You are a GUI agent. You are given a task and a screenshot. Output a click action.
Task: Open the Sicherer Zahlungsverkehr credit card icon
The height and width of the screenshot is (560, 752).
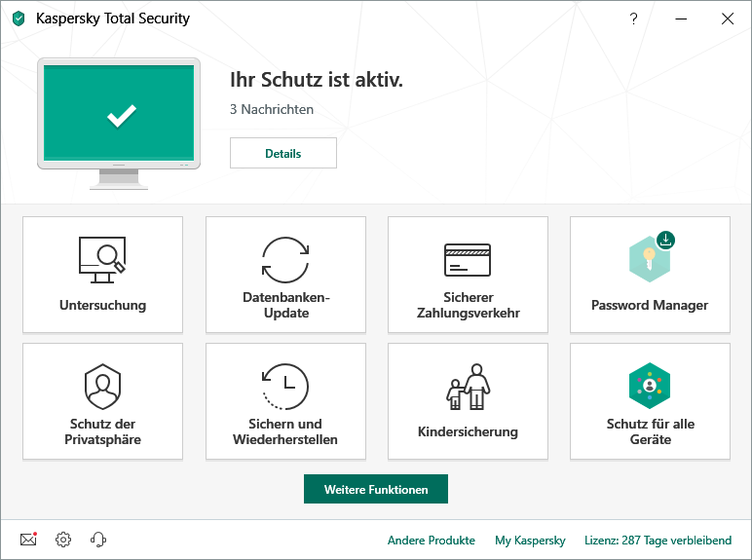(x=468, y=260)
